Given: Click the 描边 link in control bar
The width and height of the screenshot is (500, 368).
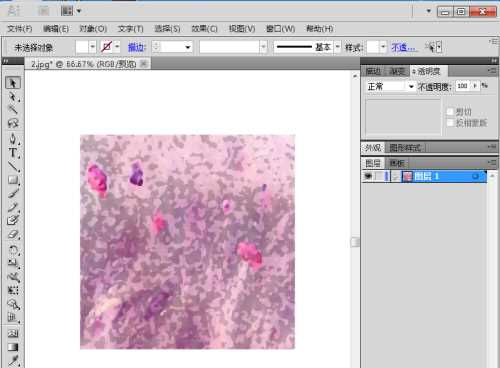Looking at the screenshot, I should pyautogui.click(x=137, y=47).
